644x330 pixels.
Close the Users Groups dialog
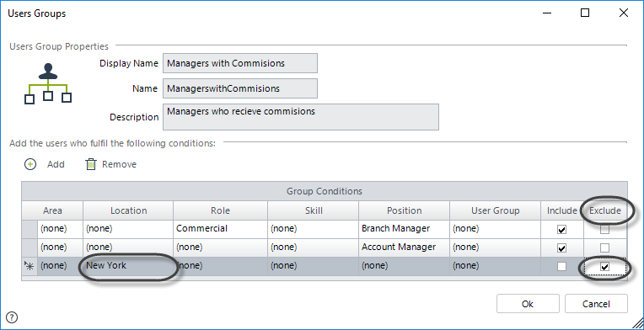click(624, 13)
